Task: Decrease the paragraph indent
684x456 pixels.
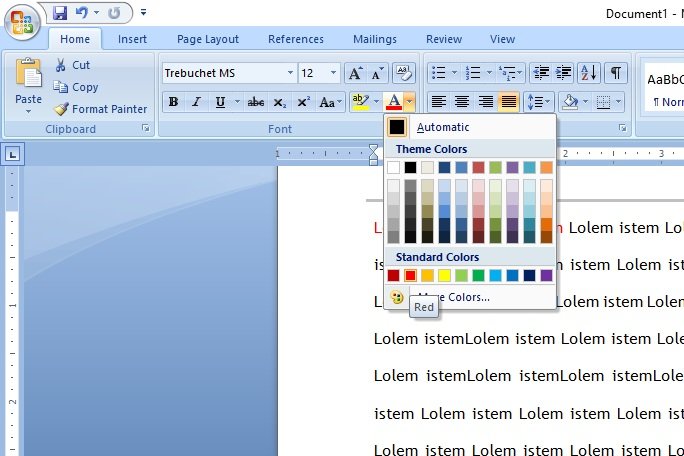Action: point(541,73)
